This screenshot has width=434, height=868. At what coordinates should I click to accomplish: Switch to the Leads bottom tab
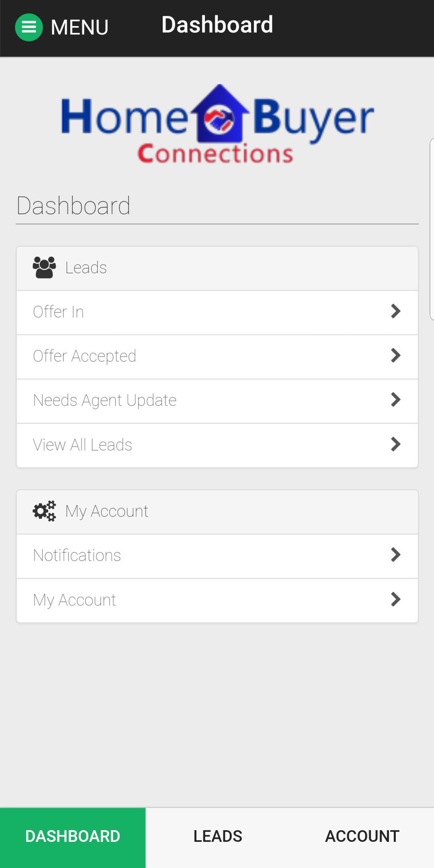pos(218,837)
